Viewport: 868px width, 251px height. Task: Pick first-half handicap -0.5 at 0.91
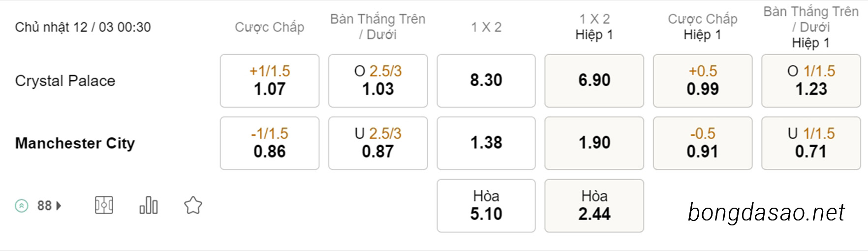pos(703,143)
